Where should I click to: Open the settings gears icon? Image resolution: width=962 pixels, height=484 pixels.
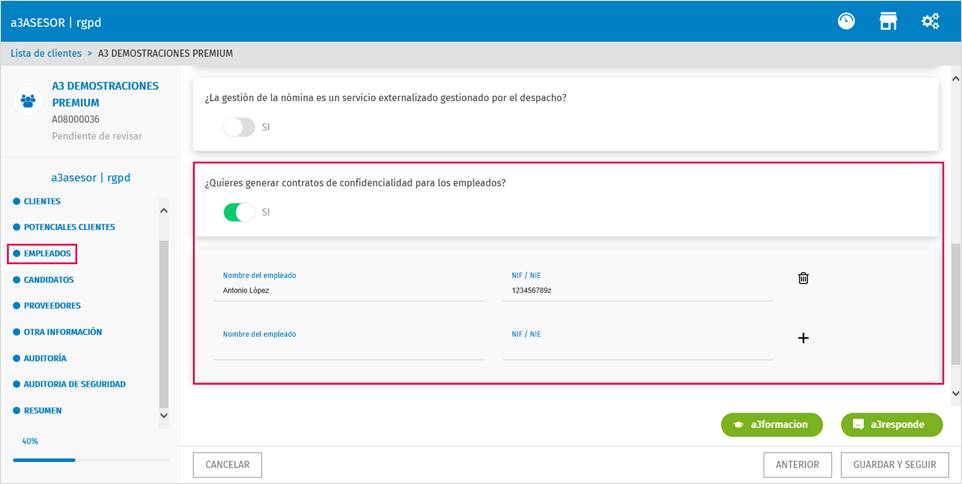[930, 21]
